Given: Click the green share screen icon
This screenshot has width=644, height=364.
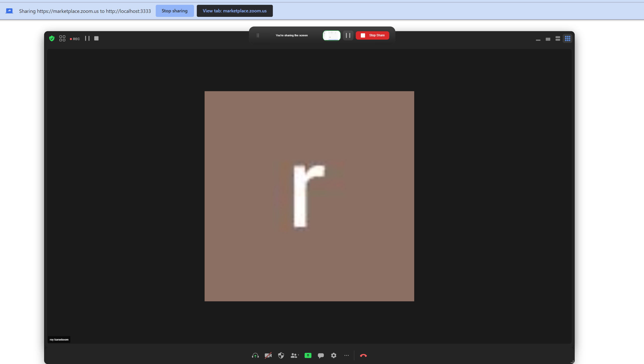Looking at the screenshot, I should click(x=308, y=355).
